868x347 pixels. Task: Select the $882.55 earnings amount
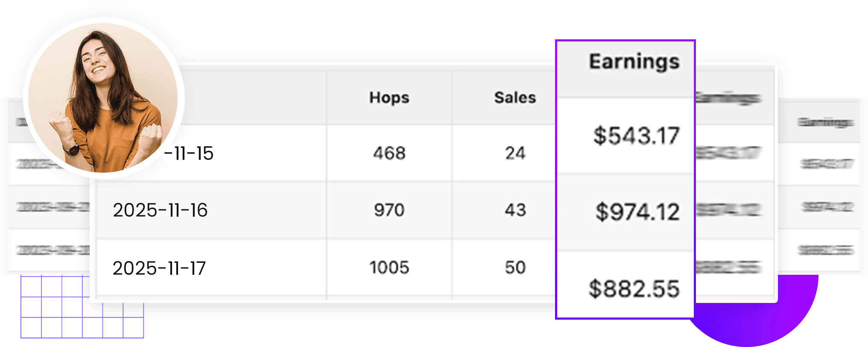click(x=634, y=289)
